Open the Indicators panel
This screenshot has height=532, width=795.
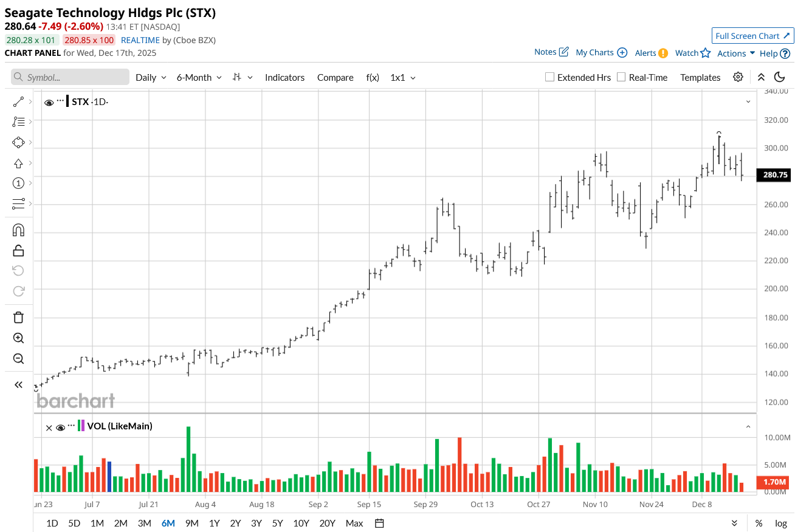(284, 78)
